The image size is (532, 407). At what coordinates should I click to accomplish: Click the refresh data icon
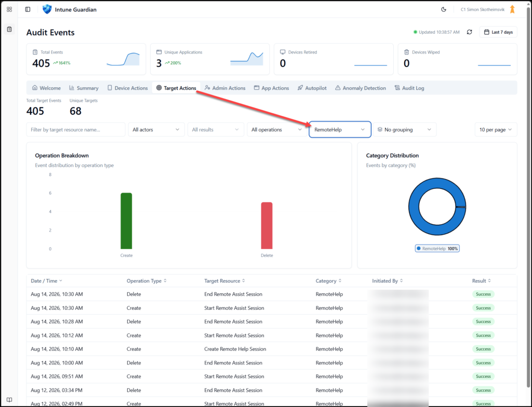click(469, 32)
